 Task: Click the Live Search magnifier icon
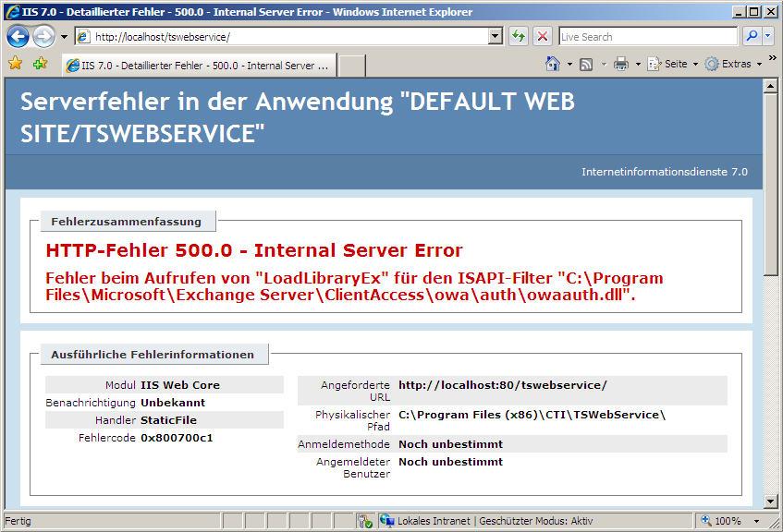click(x=752, y=37)
